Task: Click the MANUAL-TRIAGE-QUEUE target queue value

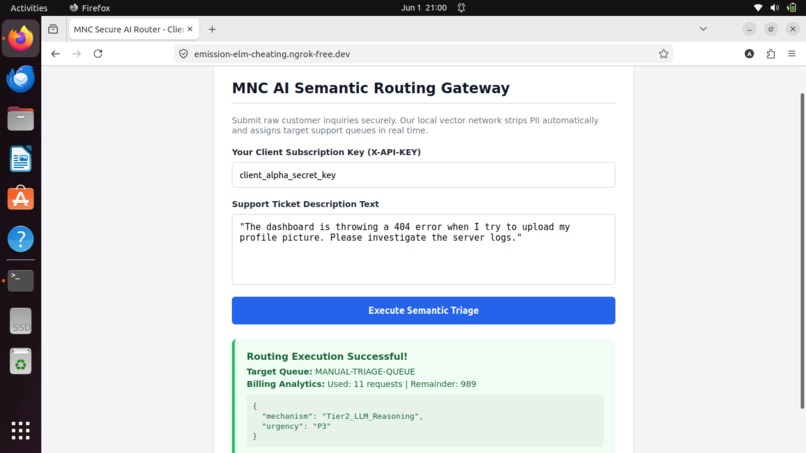Action: (x=365, y=371)
